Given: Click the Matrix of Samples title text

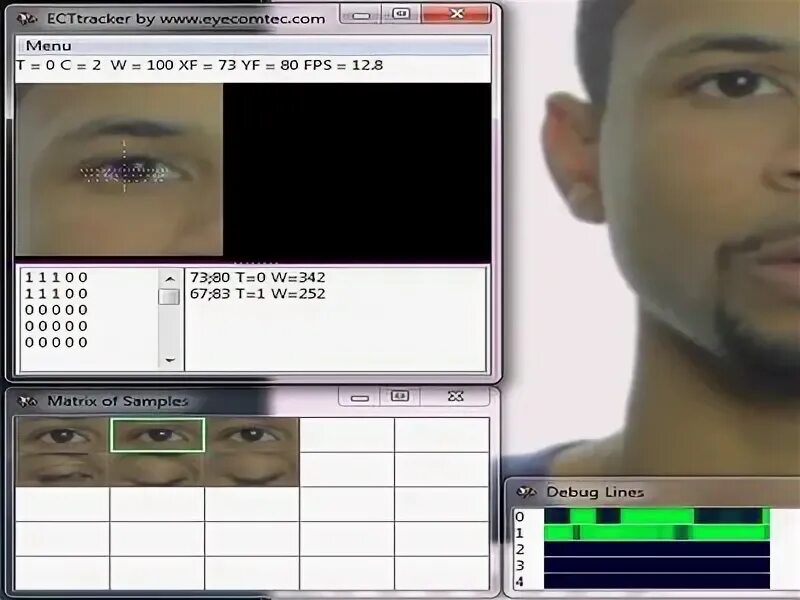Looking at the screenshot, I should (x=118, y=401).
